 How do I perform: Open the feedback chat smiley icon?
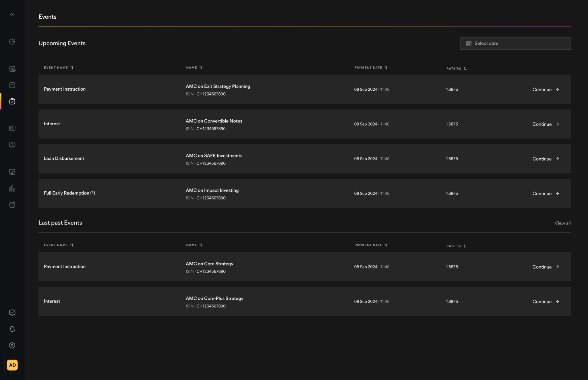[12, 313]
